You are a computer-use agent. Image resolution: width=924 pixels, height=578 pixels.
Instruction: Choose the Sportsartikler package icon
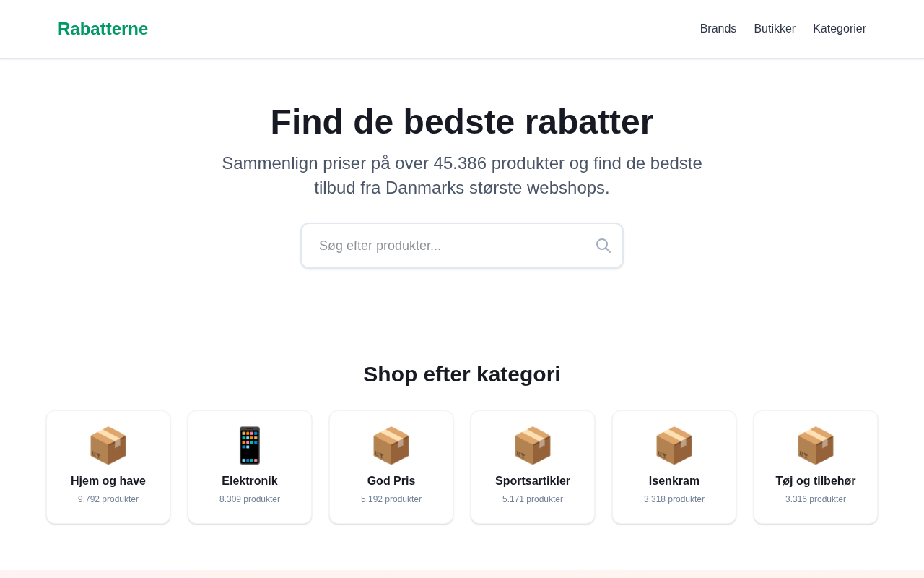pyautogui.click(x=533, y=445)
